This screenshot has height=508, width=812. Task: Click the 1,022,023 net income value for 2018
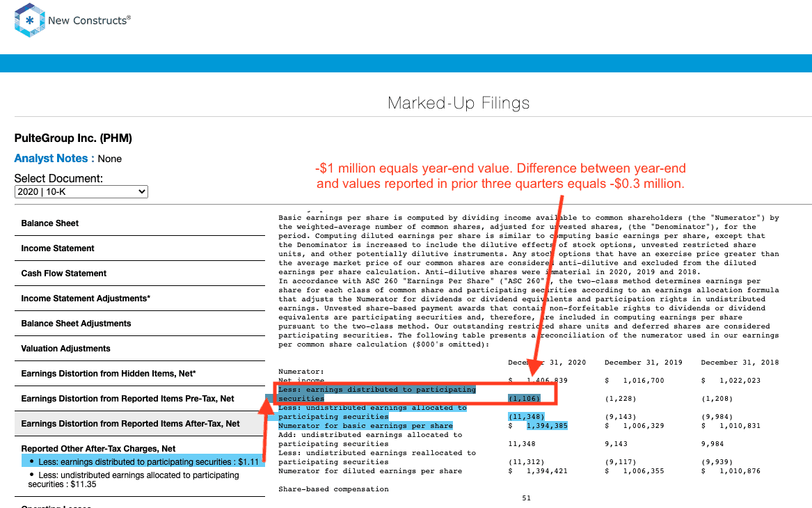[x=740, y=381]
